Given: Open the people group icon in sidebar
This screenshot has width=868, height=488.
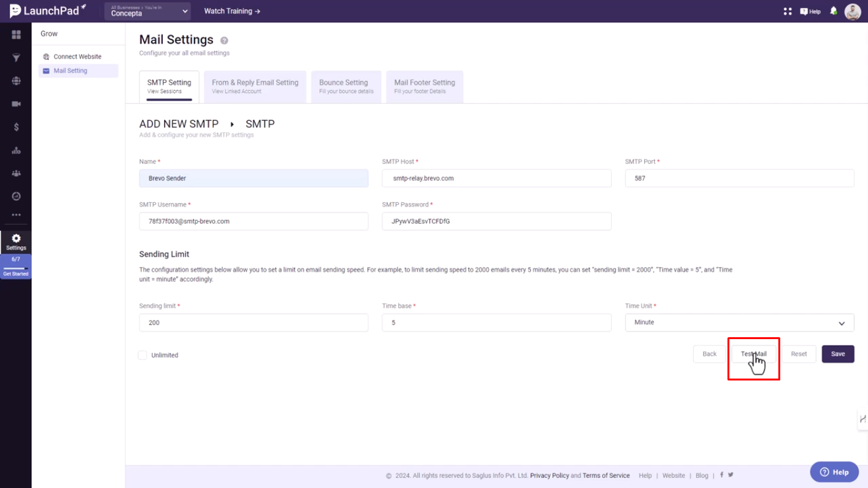Looking at the screenshot, I should point(16,173).
